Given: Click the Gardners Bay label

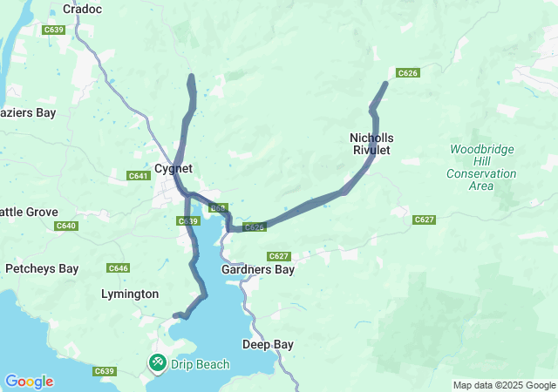Looking at the screenshot, I should [x=258, y=269].
